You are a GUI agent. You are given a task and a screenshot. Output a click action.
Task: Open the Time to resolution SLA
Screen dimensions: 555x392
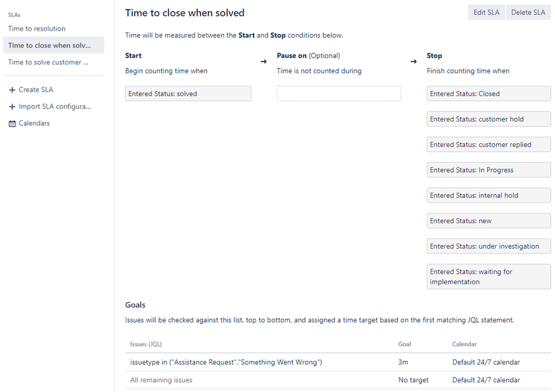point(37,29)
